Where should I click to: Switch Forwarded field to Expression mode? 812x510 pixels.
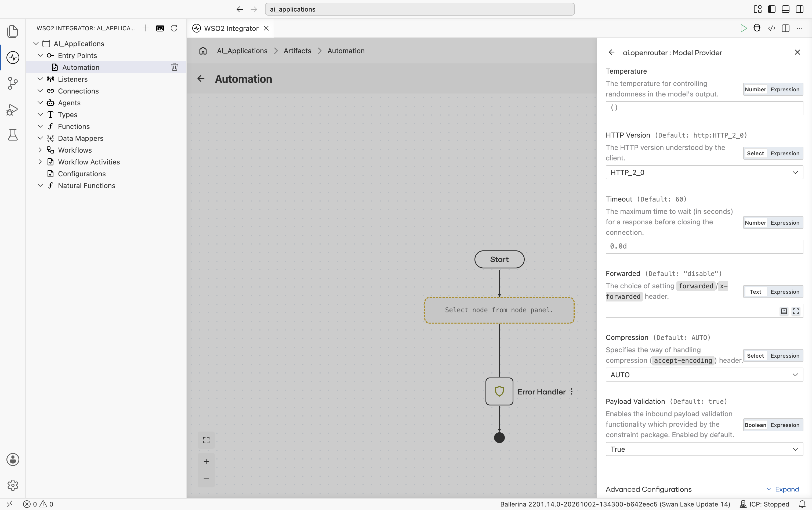(785, 292)
